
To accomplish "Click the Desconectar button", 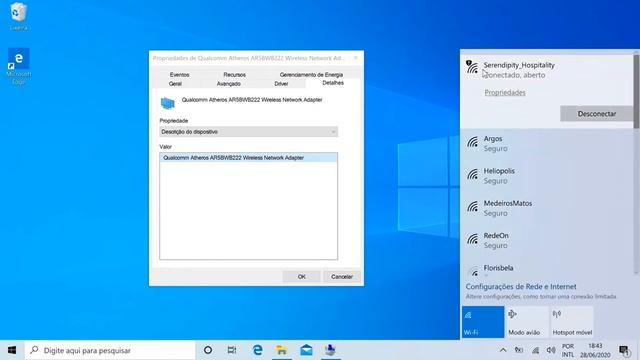I will (x=596, y=113).
